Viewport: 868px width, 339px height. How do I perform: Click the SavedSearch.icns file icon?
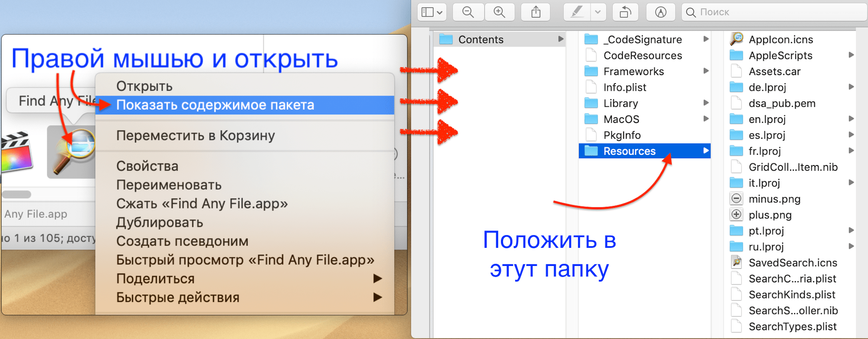736,262
